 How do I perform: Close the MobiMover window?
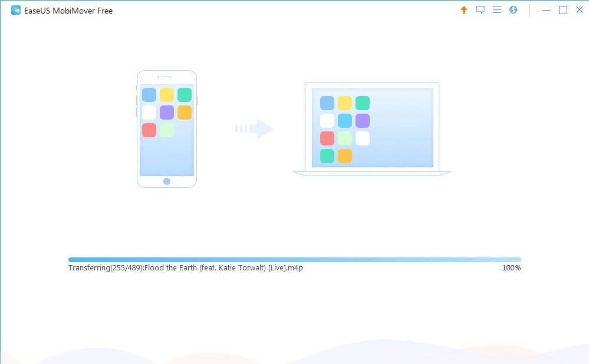[x=580, y=10]
